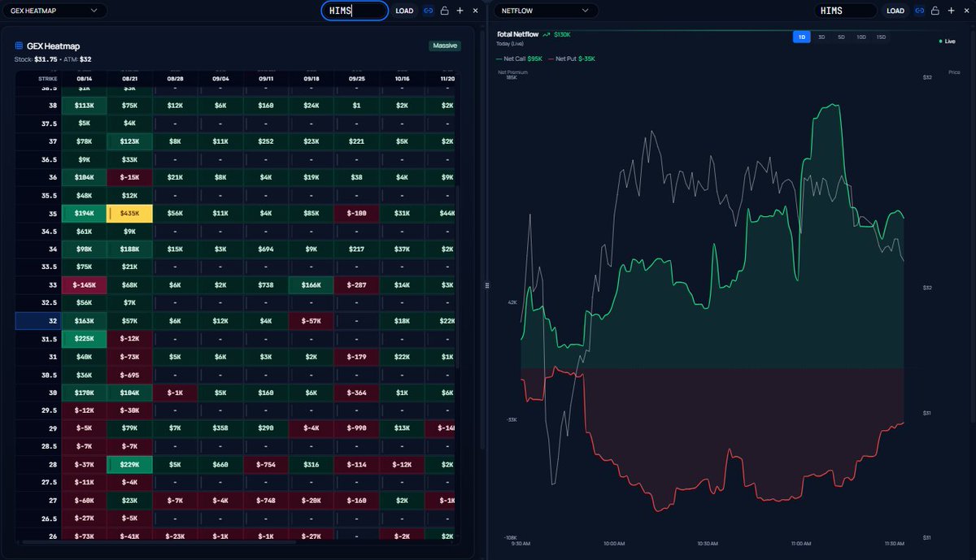Click the Massive badge
This screenshot has height=560, width=976.
click(x=445, y=46)
